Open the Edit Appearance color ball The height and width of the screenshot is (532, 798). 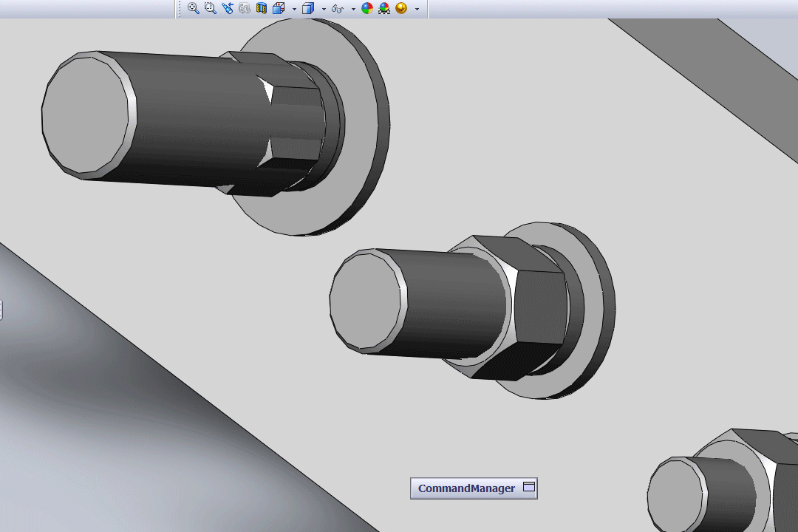pos(367,8)
